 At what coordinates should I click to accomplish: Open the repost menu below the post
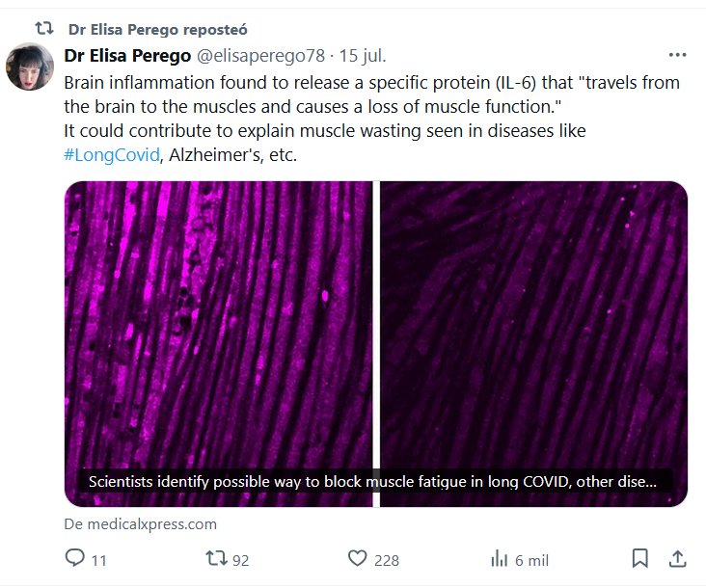pyautogui.click(x=216, y=559)
